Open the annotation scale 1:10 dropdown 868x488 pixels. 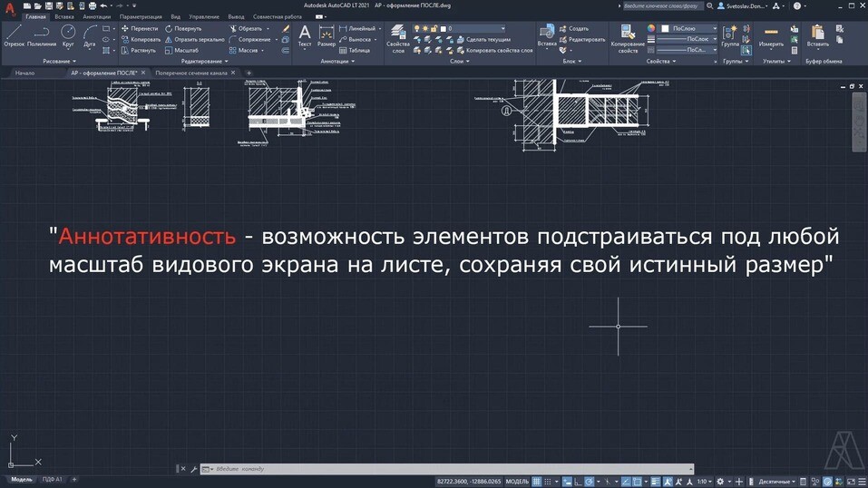(x=704, y=482)
